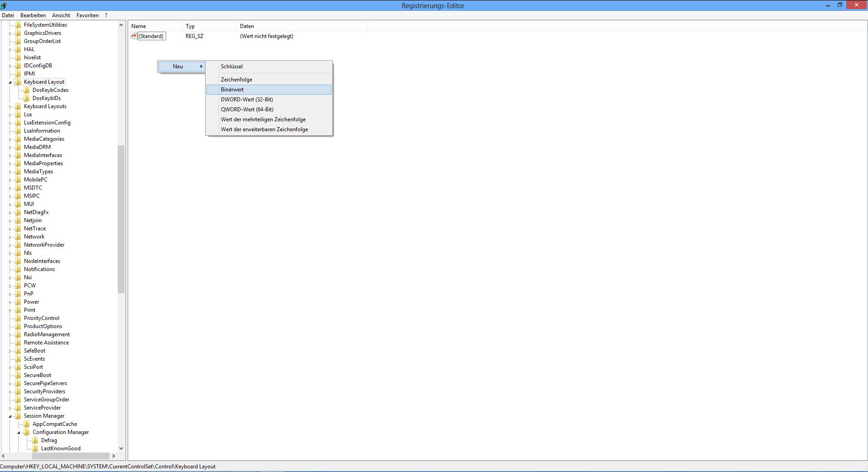The width and height of the screenshot is (868, 472).
Task: Click the Daten column header
Action: click(247, 26)
